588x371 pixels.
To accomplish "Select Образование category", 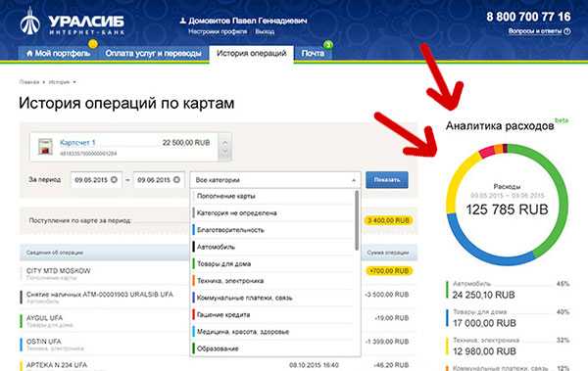I will 272,348.
